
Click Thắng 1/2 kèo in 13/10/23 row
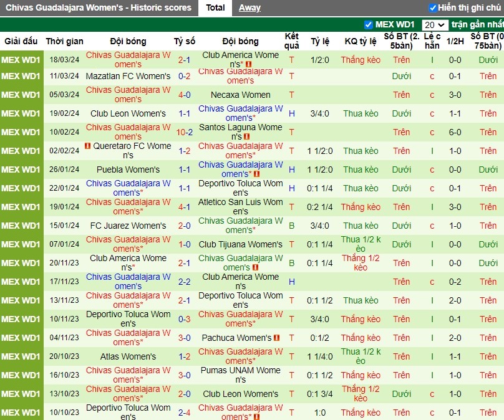(361, 394)
